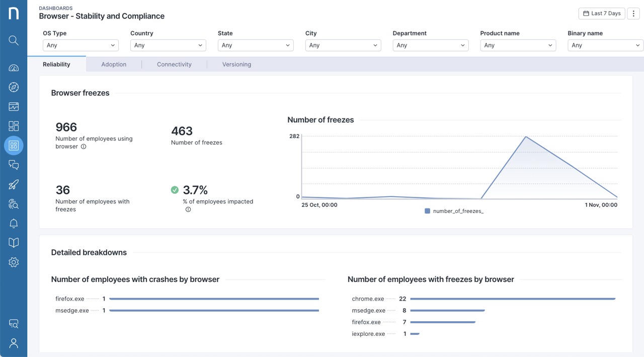The image size is (644, 357).
Task: Click the Last 7 Days date button
Action: pos(602,14)
